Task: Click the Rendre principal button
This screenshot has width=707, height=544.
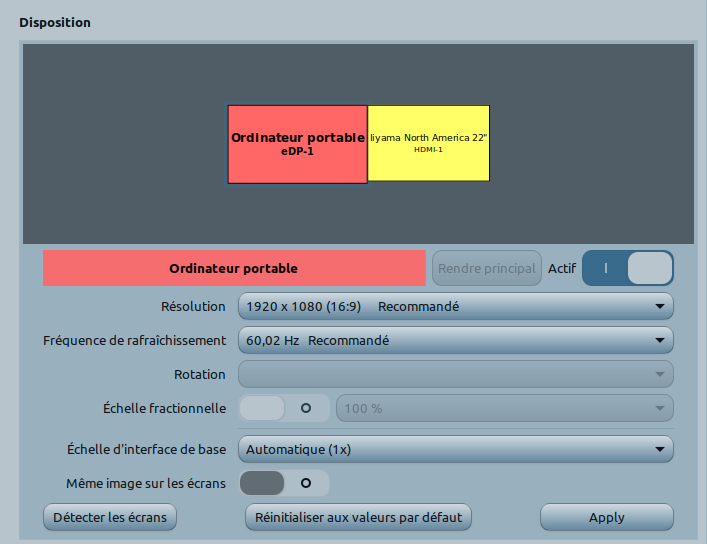Action: click(487, 268)
